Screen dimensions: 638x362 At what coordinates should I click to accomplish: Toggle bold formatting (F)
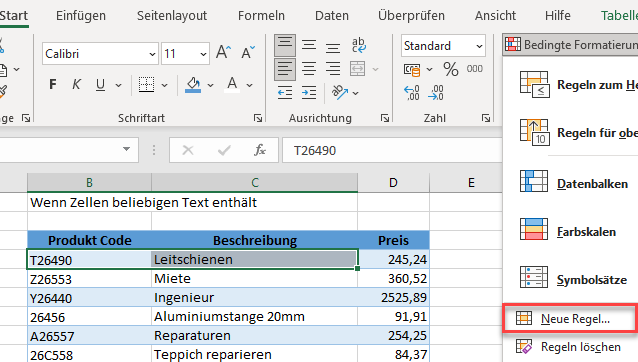[x=52, y=85]
